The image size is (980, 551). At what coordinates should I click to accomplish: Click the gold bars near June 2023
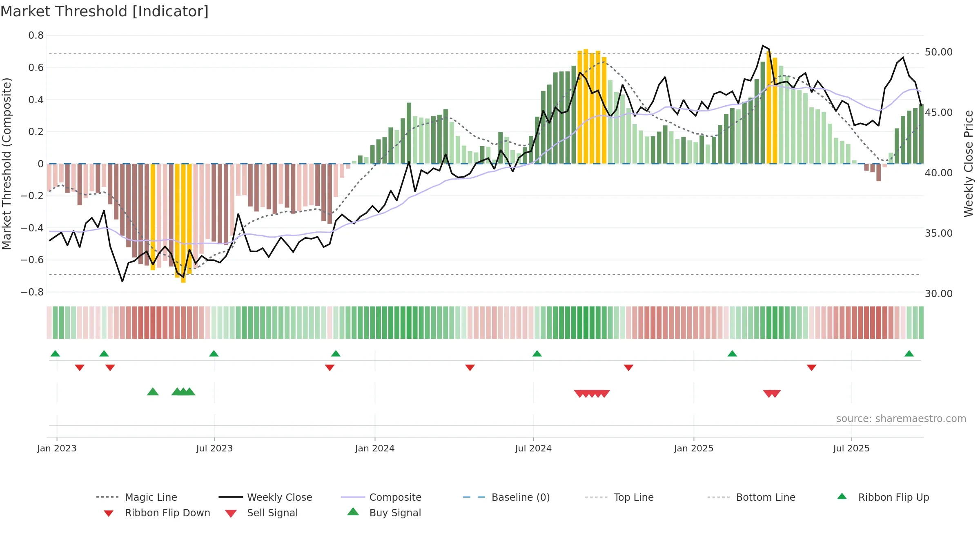[183, 222]
